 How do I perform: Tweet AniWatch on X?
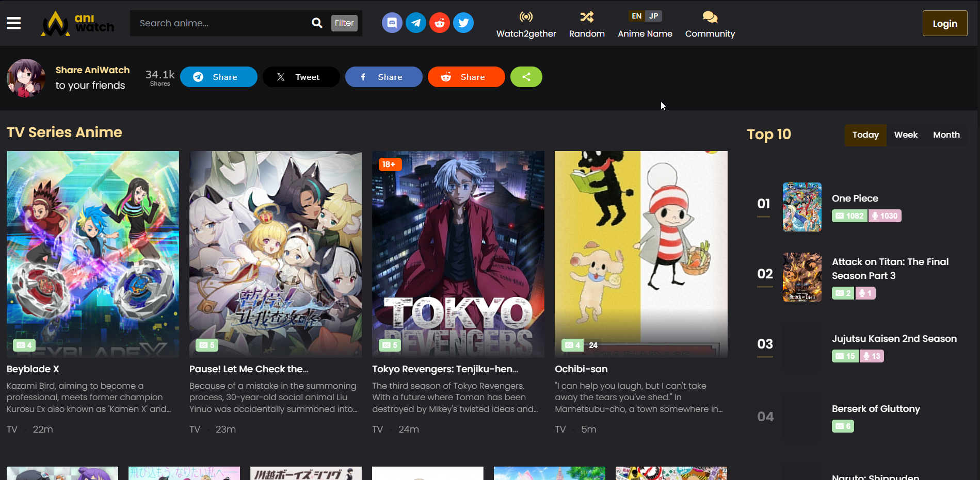[301, 77]
